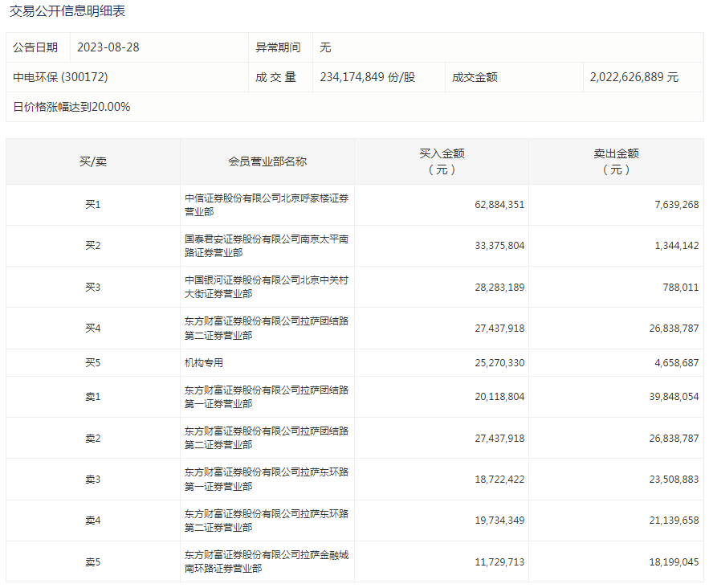
Task: Click 中信证券北京呼家楼证券营业部 name
Action: point(267,205)
